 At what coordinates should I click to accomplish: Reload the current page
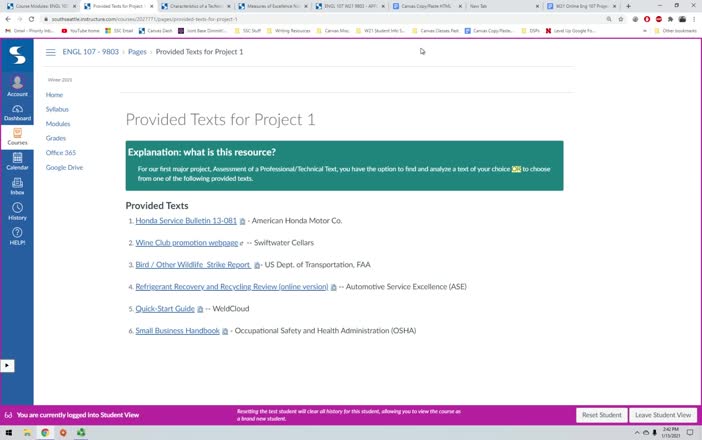pyautogui.click(x=31, y=19)
